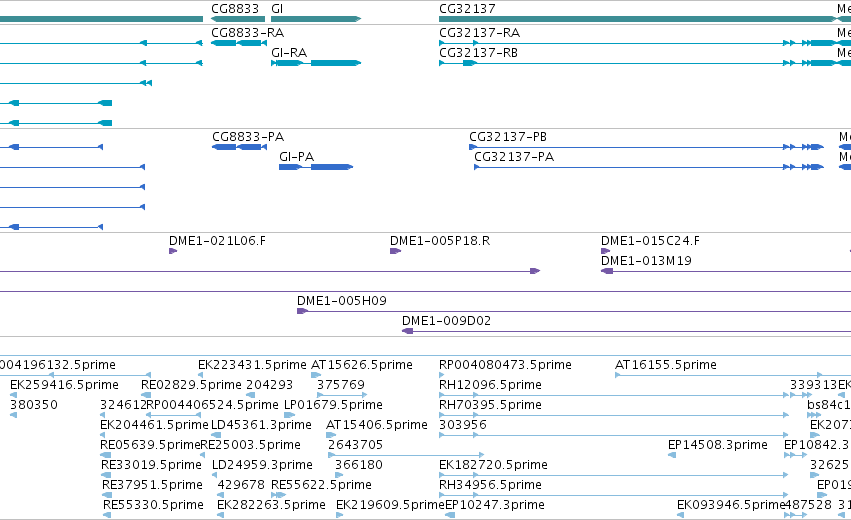Click the RE05639.5prime label
851x520 pixels.
150,445
